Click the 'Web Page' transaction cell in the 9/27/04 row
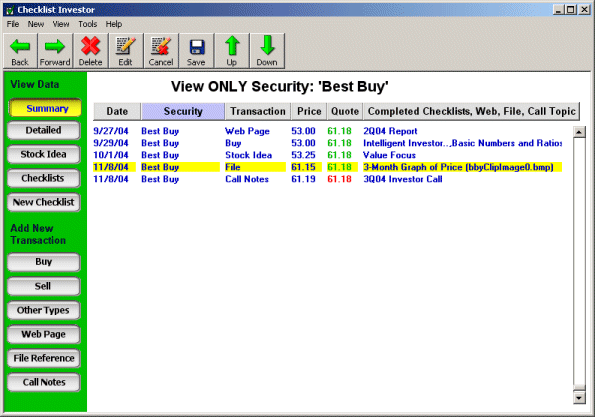595x417 pixels. (x=247, y=131)
